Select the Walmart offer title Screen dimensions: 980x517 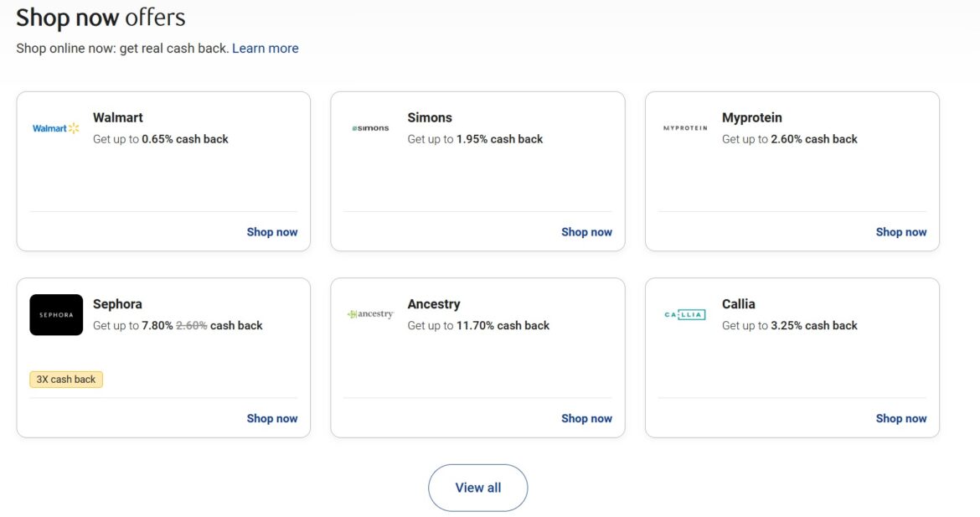pyautogui.click(x=118, y=117)
